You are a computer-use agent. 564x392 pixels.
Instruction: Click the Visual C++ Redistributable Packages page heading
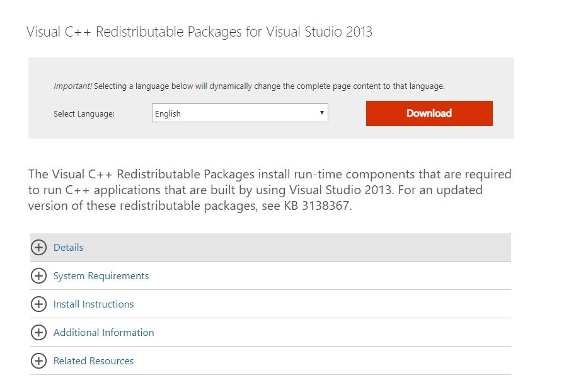(199, 32)
